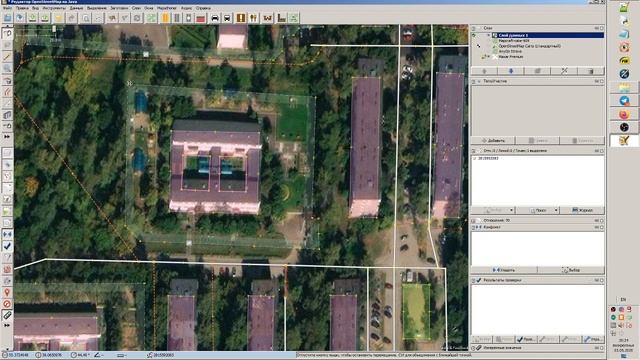Move layer down with the blue down-arrow button
This screenshot has width=640, height=360.
[x=511, y=71]
